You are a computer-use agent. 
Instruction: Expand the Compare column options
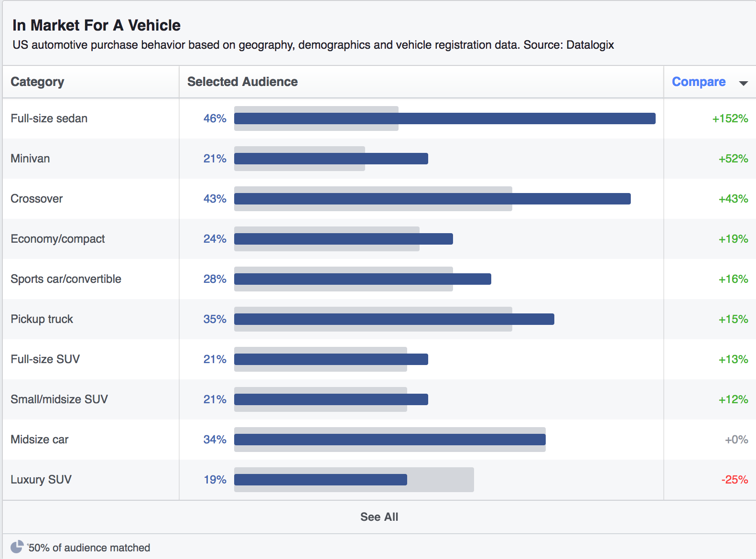(744, 83)
